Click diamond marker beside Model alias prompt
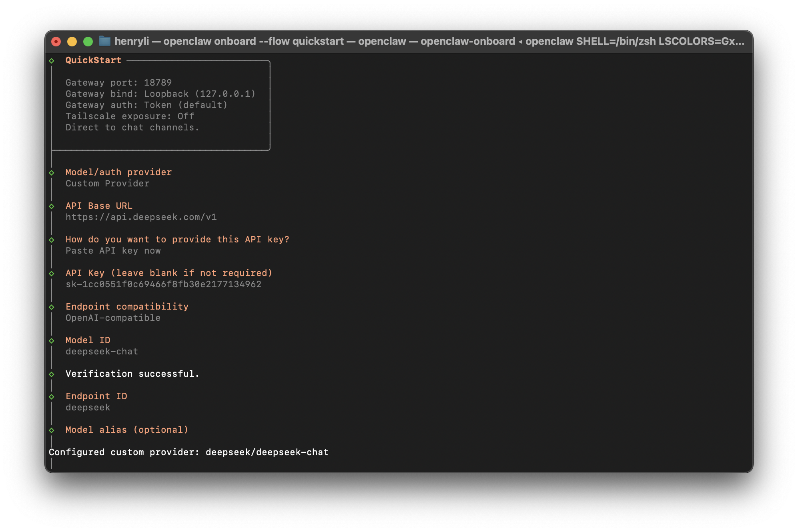Screen dimensions: 798x532 (52, 430)
